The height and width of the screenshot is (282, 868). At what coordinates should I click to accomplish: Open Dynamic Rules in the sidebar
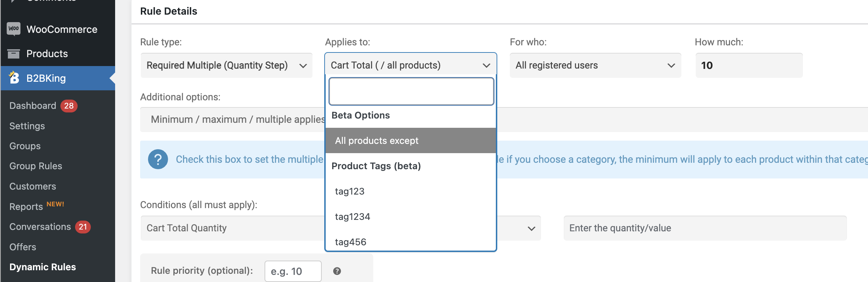click(x=43, y=267)
